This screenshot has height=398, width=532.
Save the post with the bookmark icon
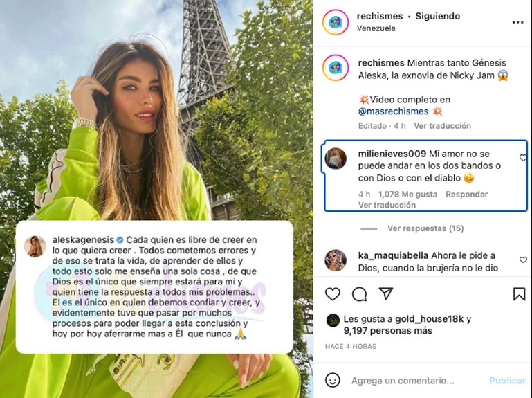pyautogui.click(x=519, y=294)
